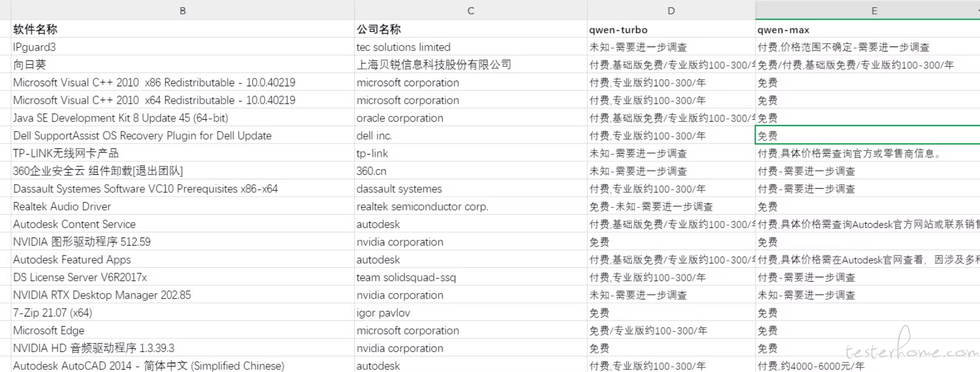Screen dimensions: 980x372
Task: Click the 公司名称 header cell
Action: (x=471, y=29)
